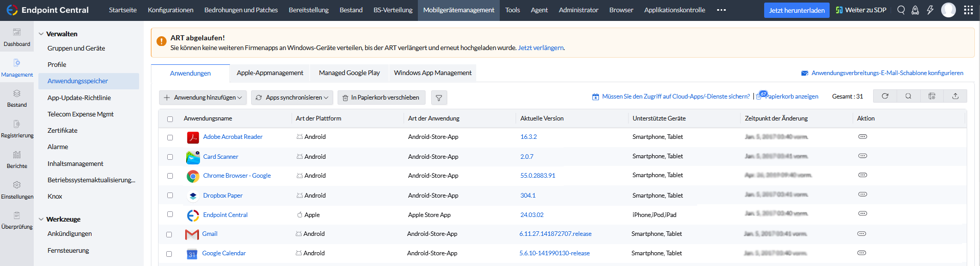Click the Endpoint Central logo

click(48, 10)
